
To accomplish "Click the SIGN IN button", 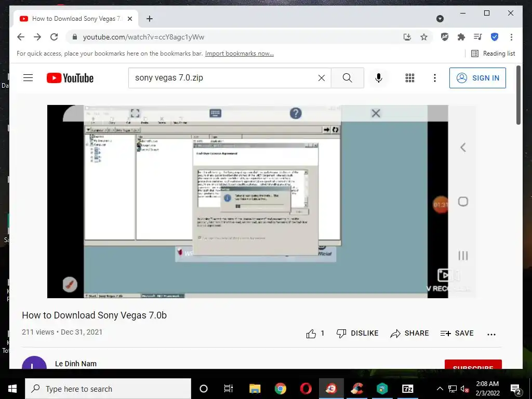I will click(x=477, y=78).
